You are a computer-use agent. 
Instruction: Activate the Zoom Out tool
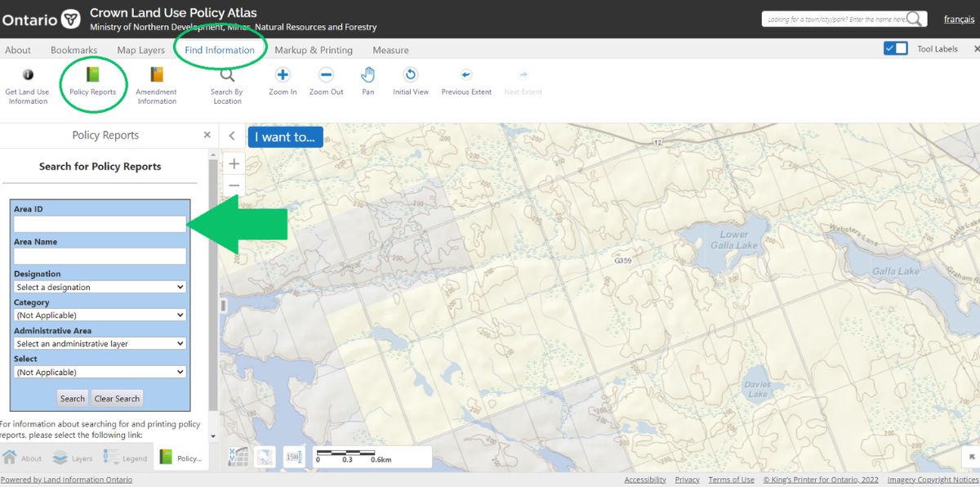tap(326, 82)
